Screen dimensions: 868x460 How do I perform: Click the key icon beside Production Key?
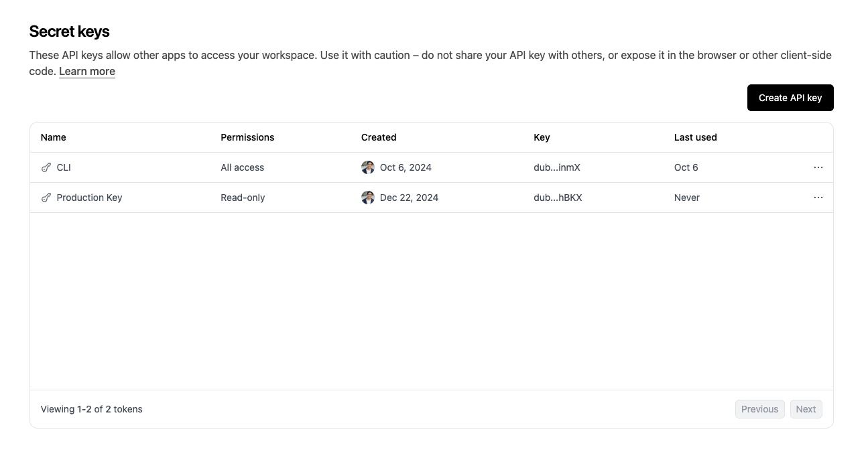point(46,198)
